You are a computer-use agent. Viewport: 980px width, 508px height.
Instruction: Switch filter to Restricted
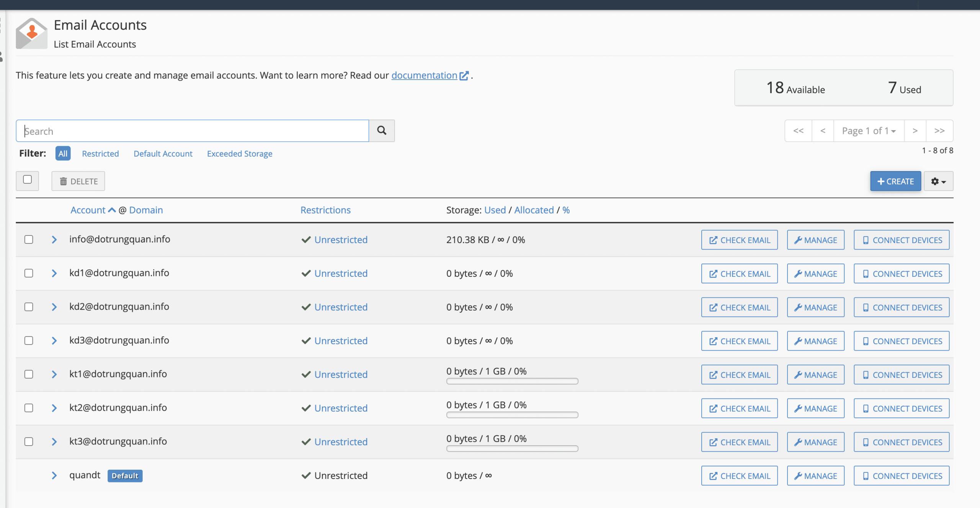[x=100, y=154]
